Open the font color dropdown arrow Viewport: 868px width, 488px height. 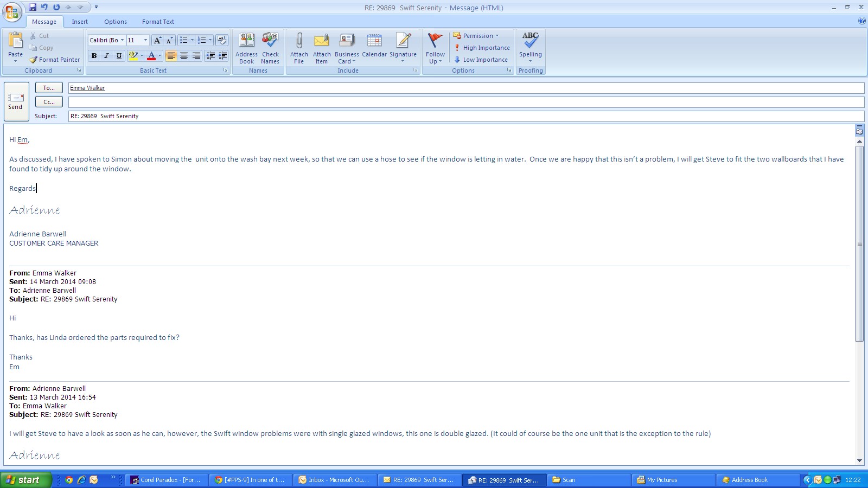point(159,56)
